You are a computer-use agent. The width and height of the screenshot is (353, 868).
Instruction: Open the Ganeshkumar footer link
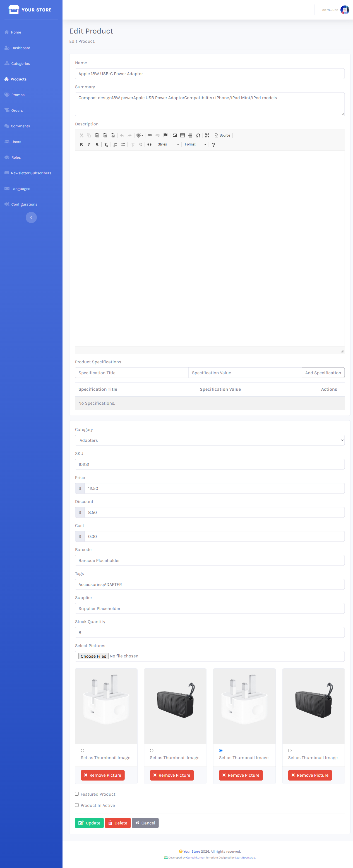[x=195, y=858]
